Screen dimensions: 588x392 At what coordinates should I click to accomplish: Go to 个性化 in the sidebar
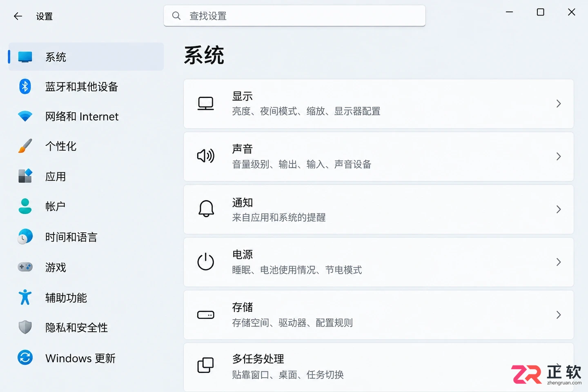(61, 146)
